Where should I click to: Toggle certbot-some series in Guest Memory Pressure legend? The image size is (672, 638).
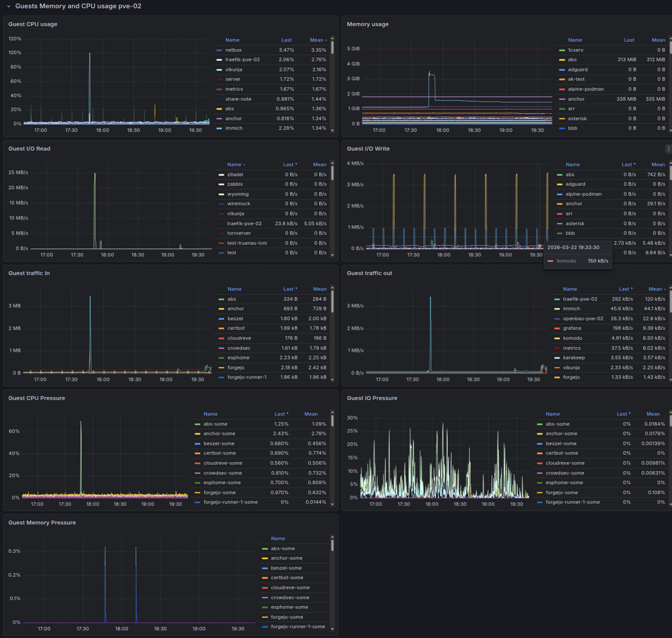pos(286,578)
